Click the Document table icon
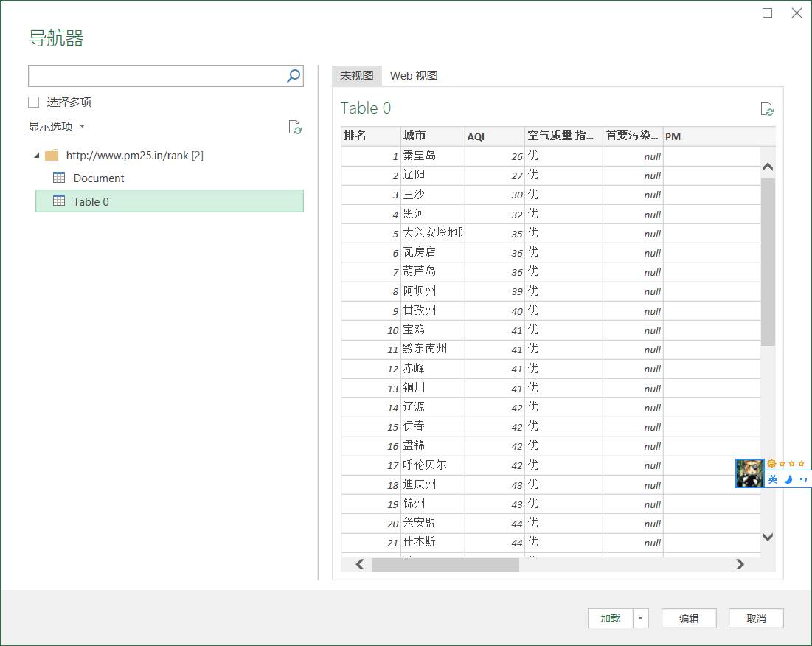The image size is (812, 646). pyautogui.click(x=59, y=178)
